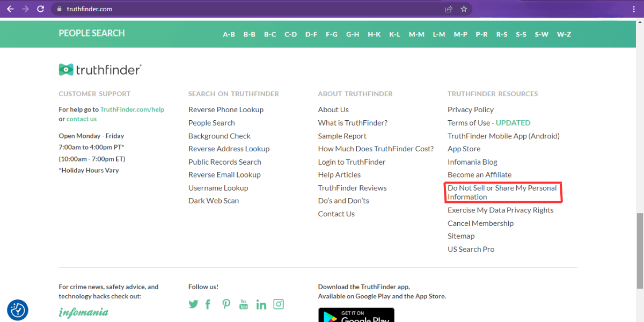Select the S-S people search range
This screenshot has height=322, width=644.
[x=521, y=34]
